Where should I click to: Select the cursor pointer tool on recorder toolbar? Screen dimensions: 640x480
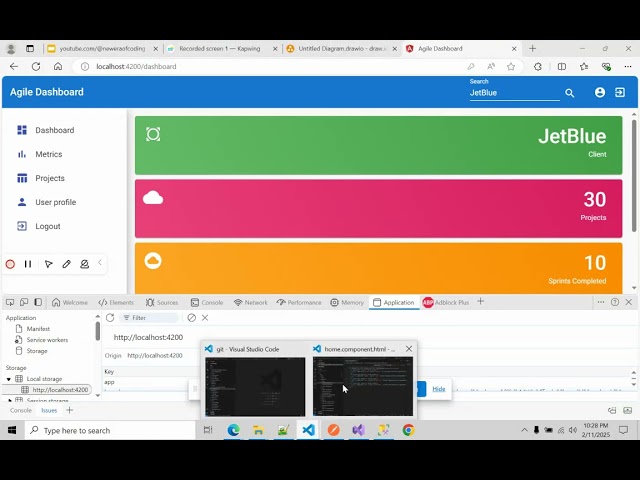coord(48,264)
